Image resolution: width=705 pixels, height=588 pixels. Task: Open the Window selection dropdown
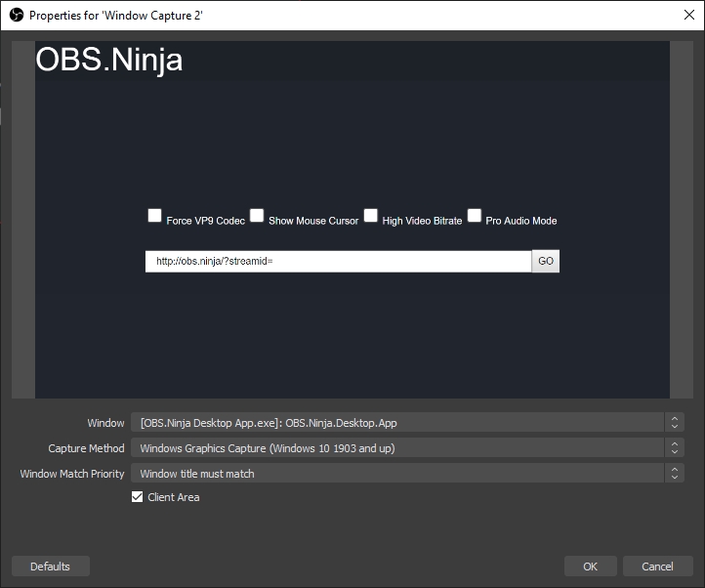(396, 423)
